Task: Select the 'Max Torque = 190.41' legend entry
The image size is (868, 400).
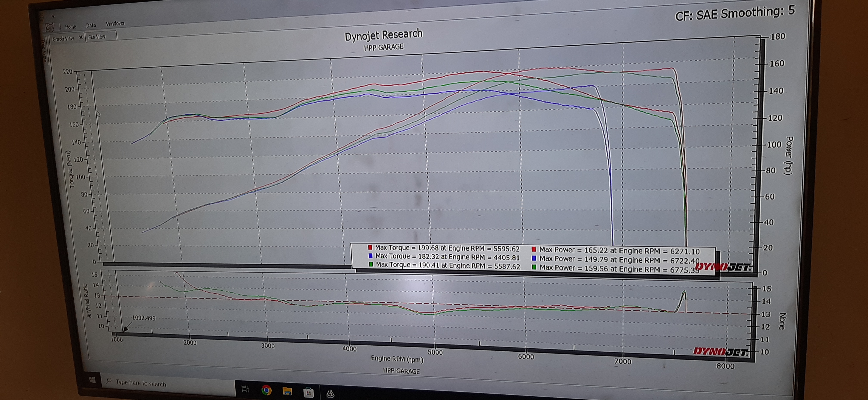Action: pyautogui.click(x=448, y=265)
